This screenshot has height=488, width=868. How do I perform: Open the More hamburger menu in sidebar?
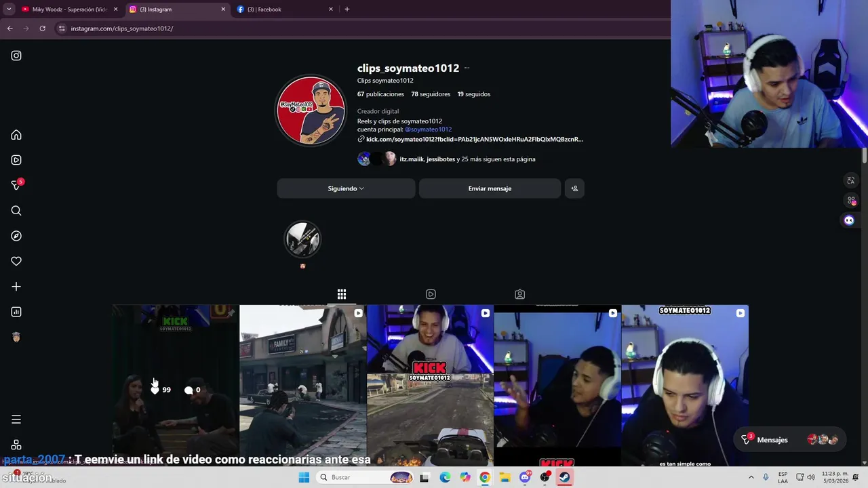pos(16,420)
